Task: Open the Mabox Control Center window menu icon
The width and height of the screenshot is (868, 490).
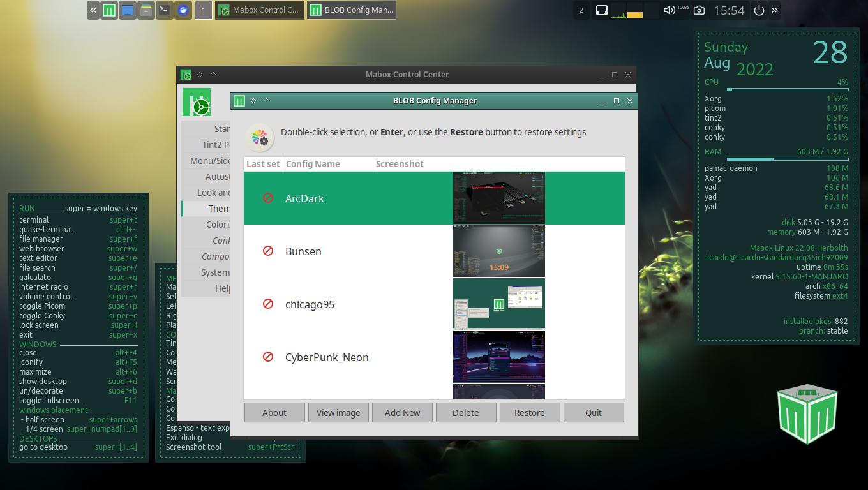Action: point(186,75)
